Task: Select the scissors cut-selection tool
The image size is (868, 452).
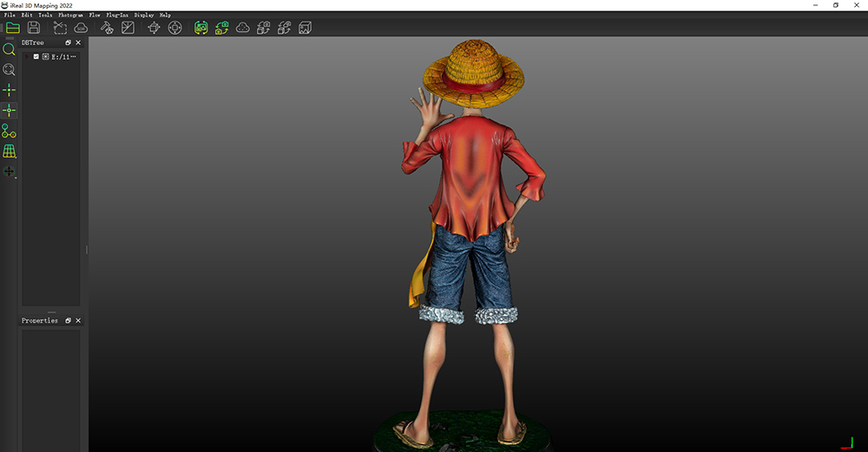Action: point(60,28)
